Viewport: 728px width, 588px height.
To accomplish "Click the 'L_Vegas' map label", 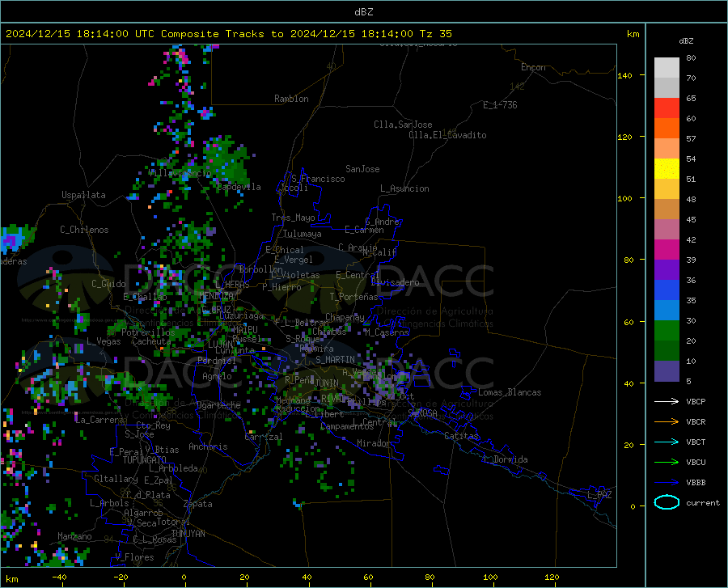I will click(x=104, y=341).
